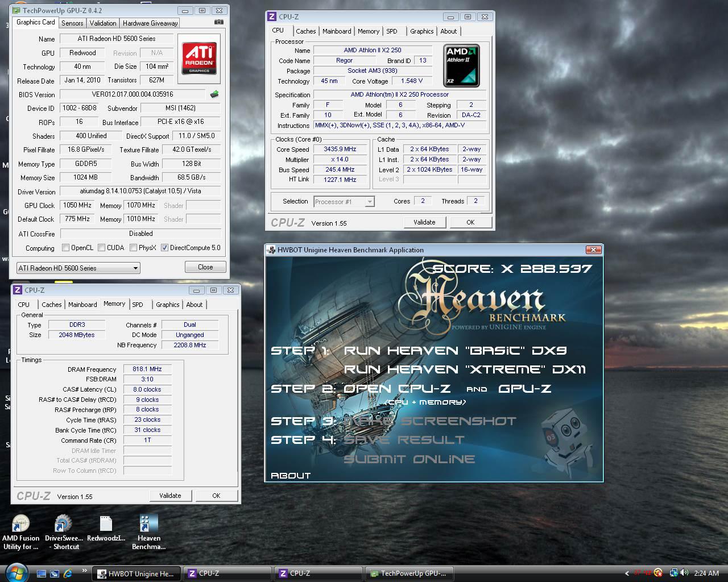This screenshot has height=582, width=728.
Task: Click the Close button in GPU-Z
Action: click(x=205, y=267)
